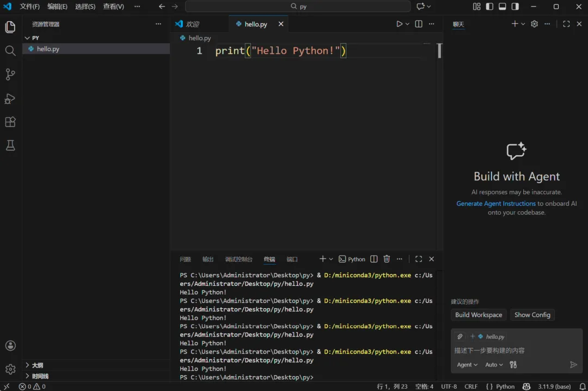Run the Python file with play button
This screenshot has width=588, height=391.
point(399,24)
